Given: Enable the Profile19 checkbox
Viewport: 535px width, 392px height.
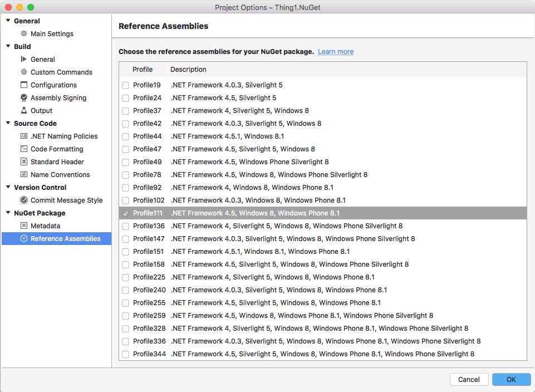Looking at the screenshot, I should [125, 85].
